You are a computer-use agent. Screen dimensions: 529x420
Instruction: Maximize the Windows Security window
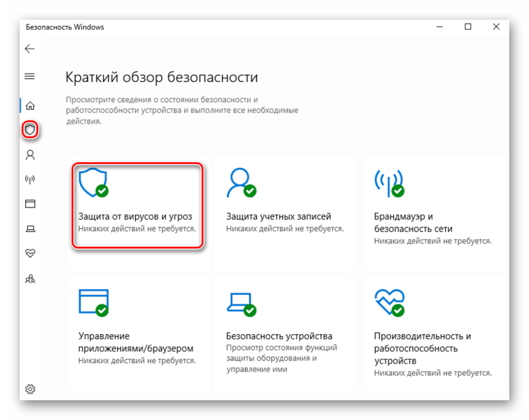(468, 26)
